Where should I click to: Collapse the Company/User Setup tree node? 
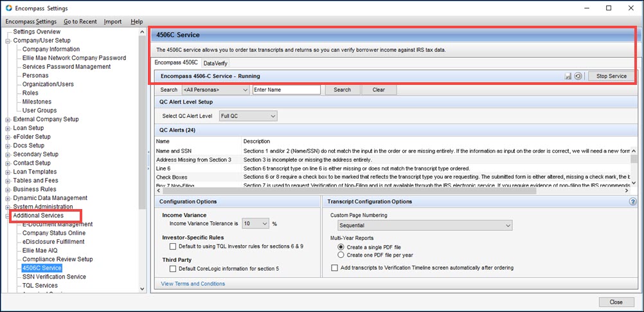[8, 41]
